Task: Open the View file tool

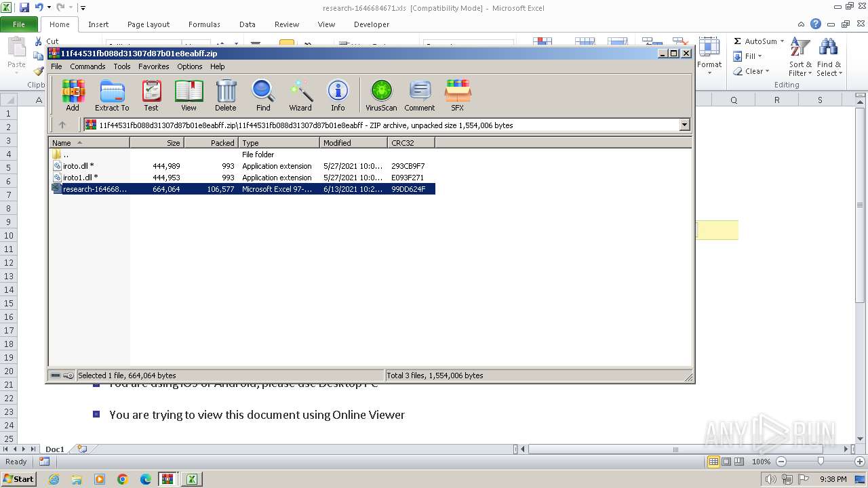Action: pyautogui.click(x=189, y=95)
